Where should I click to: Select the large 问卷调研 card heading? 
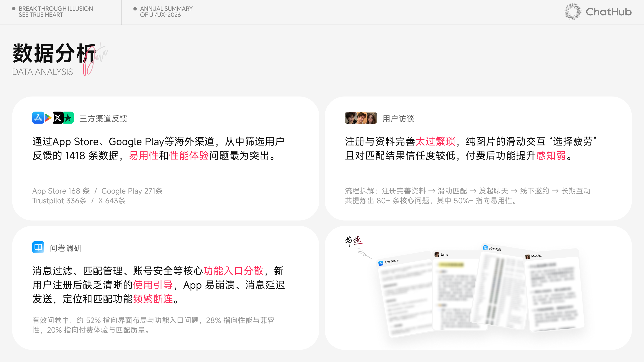tap(66, 248)
